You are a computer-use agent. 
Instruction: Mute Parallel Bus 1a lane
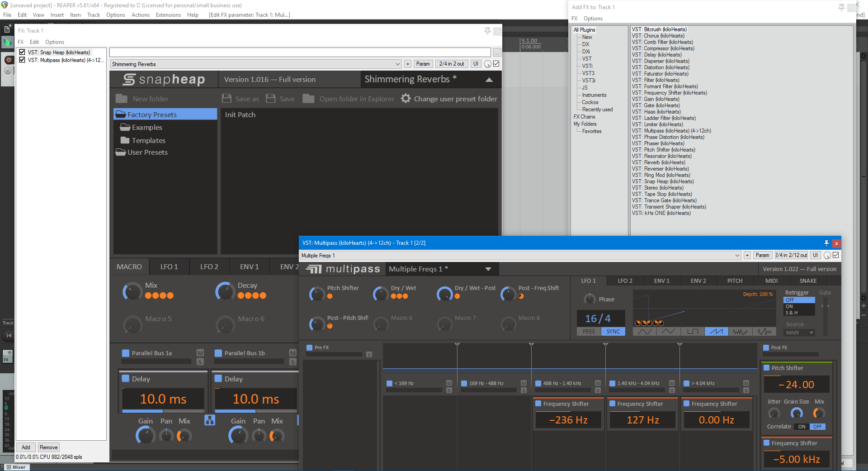click(x=200, y=353)
